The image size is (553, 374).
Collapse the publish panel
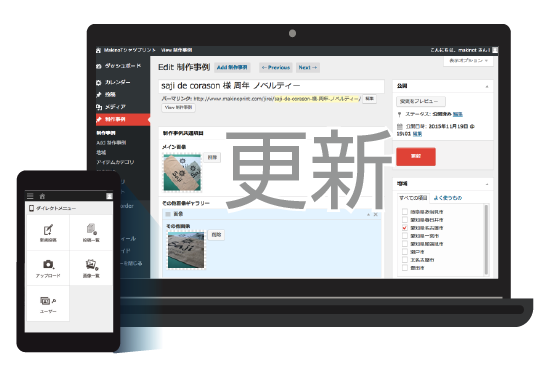click(487, 86)
